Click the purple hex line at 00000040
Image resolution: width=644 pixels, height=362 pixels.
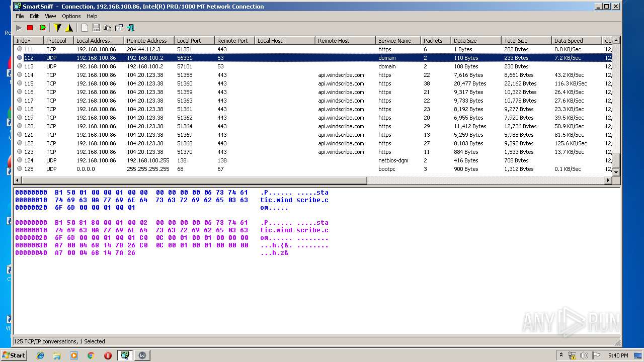pos(152,253)
